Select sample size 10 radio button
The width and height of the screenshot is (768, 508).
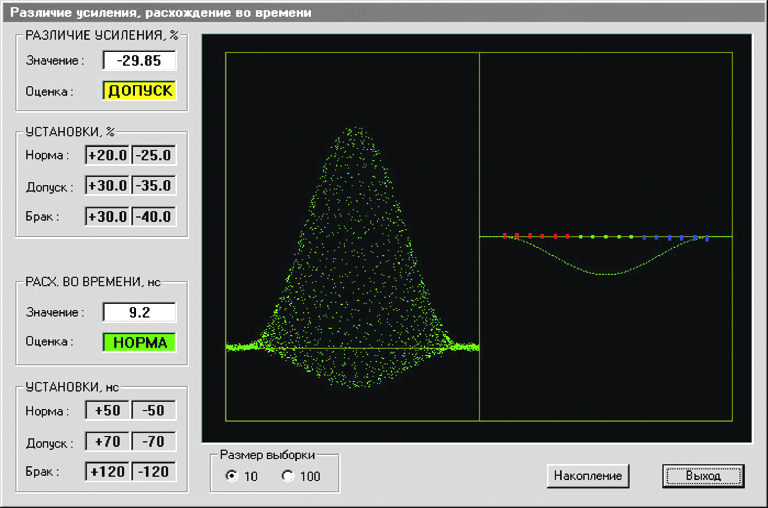tap(232, 476)
